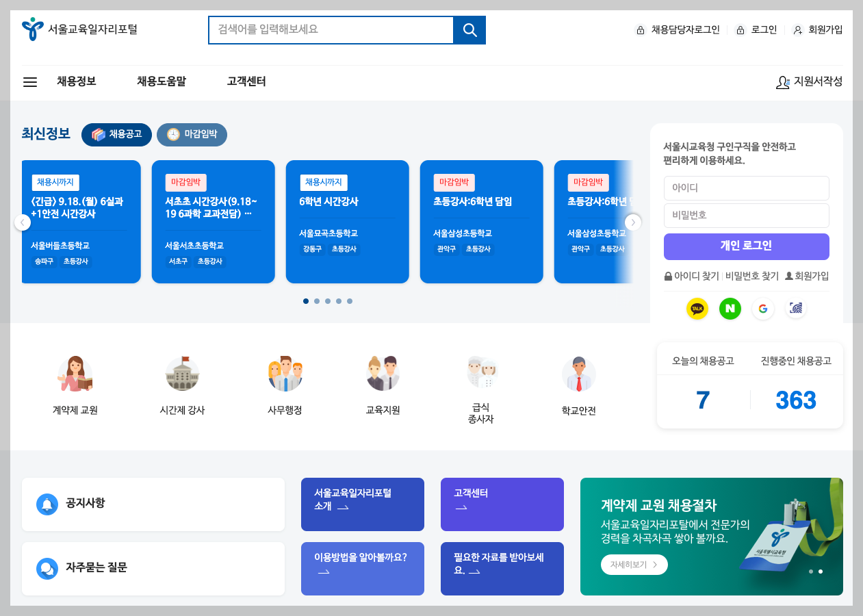This screenshot has width=863, height=616.
Task: Toggle the 마감임박 filter chip
Action: coord(192,135)
